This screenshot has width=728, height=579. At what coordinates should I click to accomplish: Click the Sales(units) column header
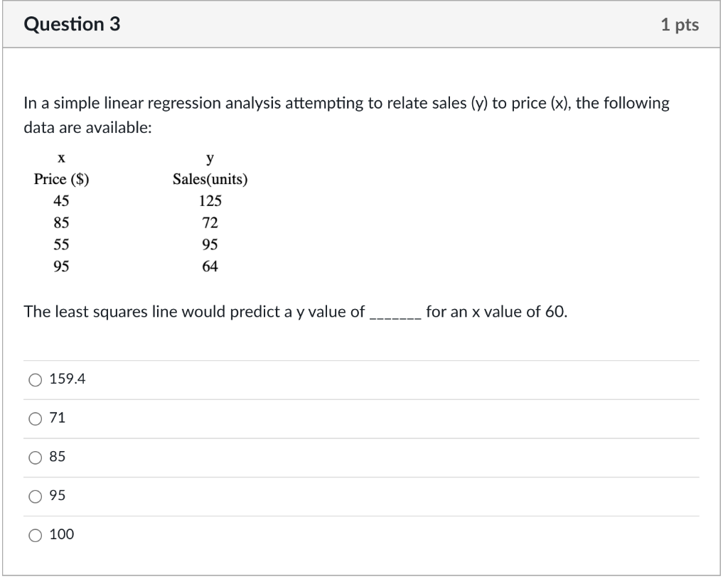(x=210, y=180)
